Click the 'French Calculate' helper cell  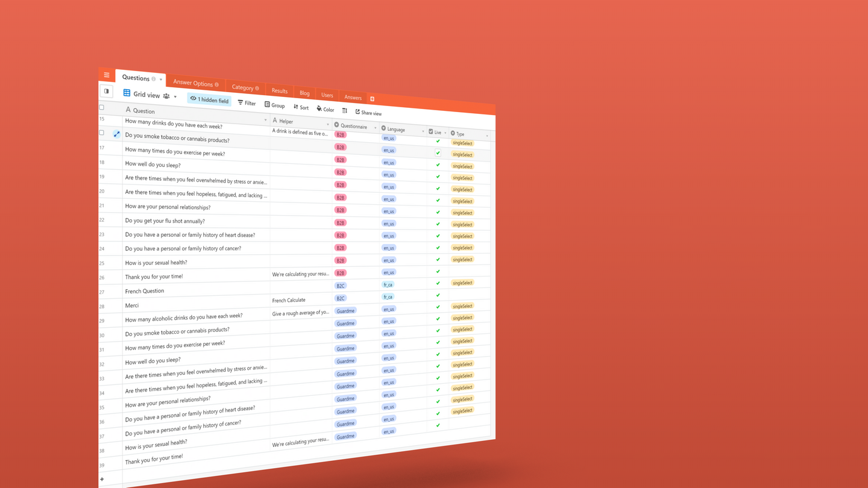coord(301,299)
